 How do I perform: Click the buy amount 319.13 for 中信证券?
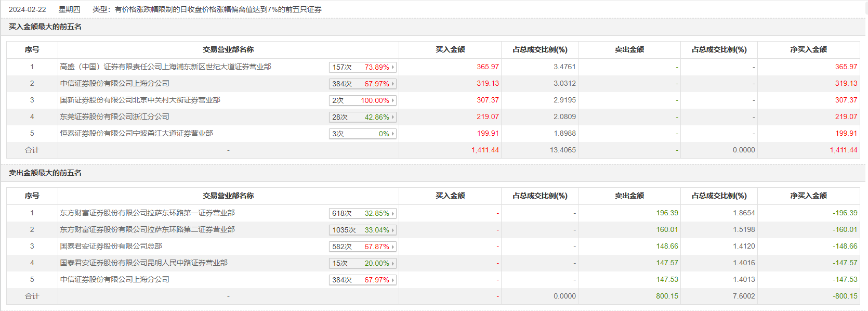[488, 83]
